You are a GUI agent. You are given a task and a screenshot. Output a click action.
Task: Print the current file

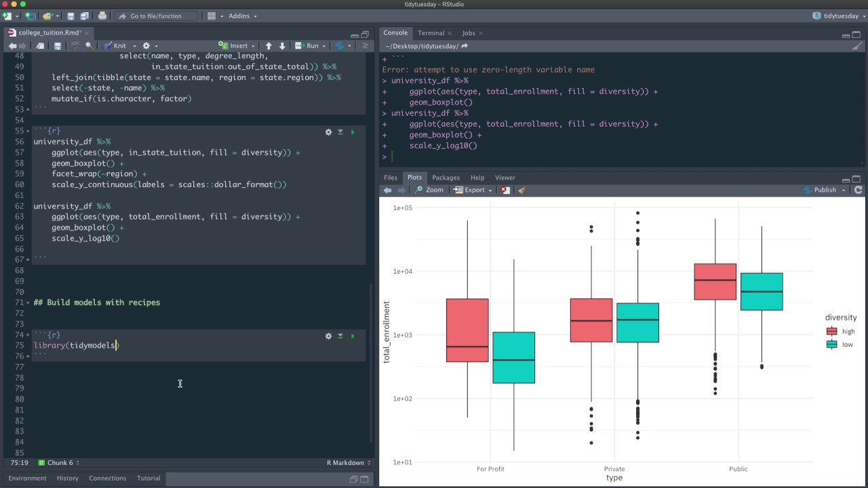(x=102, y=16)
